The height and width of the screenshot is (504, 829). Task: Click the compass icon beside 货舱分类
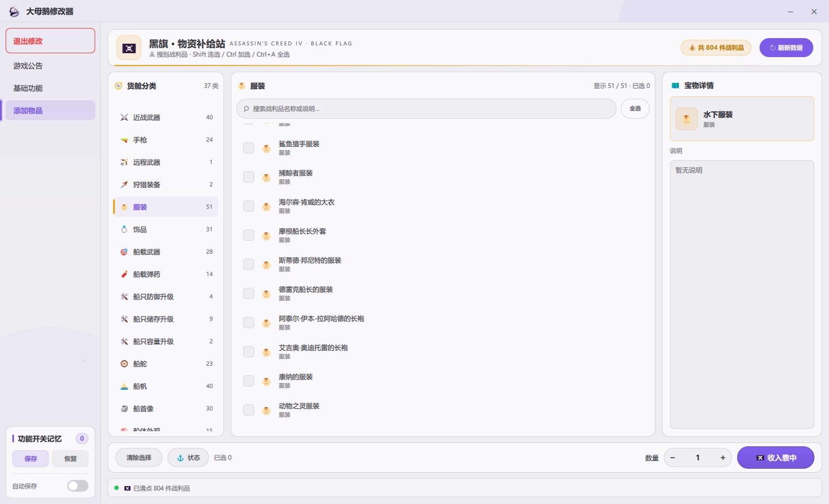[118, 86]
